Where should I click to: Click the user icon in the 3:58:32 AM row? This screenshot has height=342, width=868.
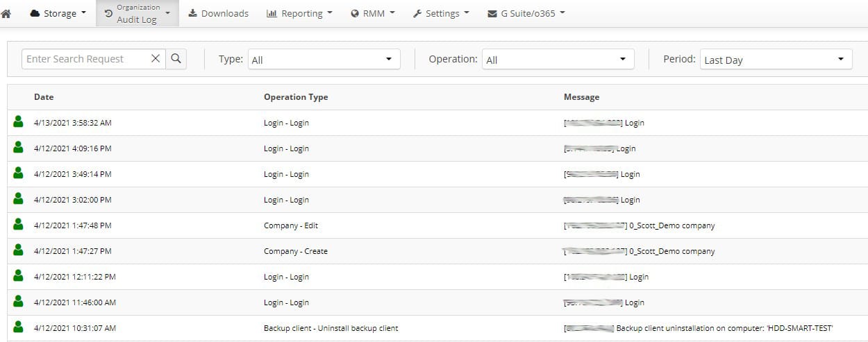point(18,122)
